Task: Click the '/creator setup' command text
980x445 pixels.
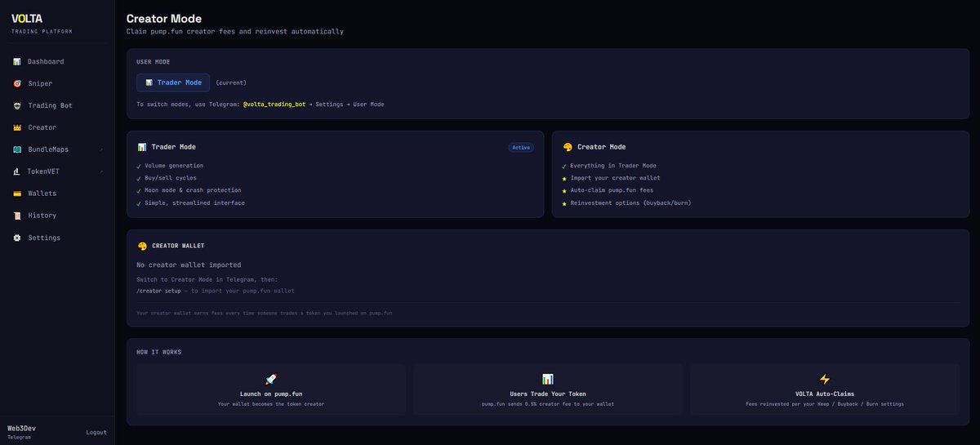Action: (158, 291)
